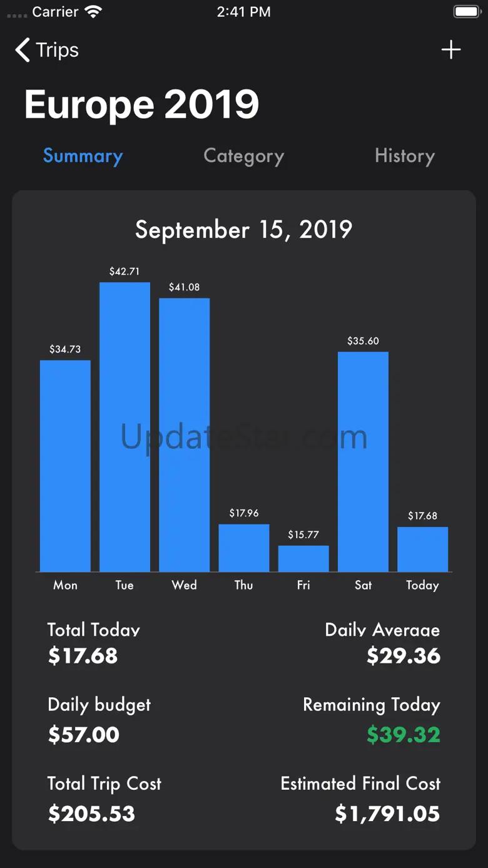Image resolution: width=488 pixels, height=868 pixels.
Task: Tap the Today $17.68 bar
Action: pyautogui.click(x=422, y=549)
